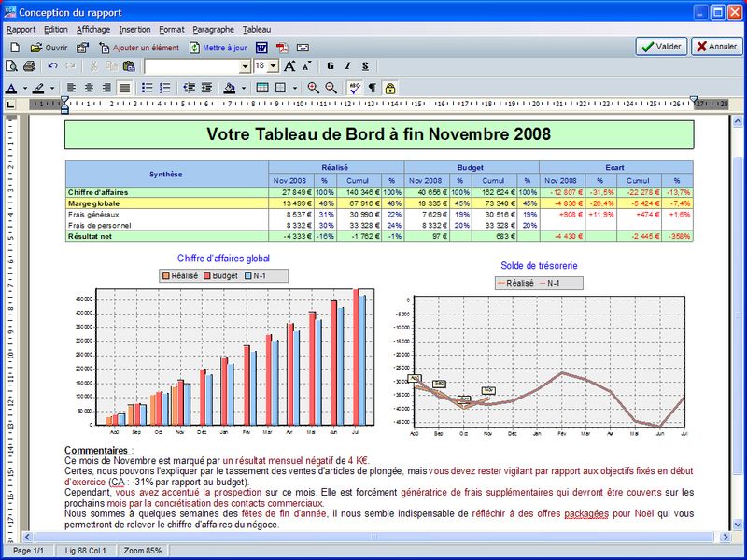Zoom in with the magnifier plus

[313, 88]
